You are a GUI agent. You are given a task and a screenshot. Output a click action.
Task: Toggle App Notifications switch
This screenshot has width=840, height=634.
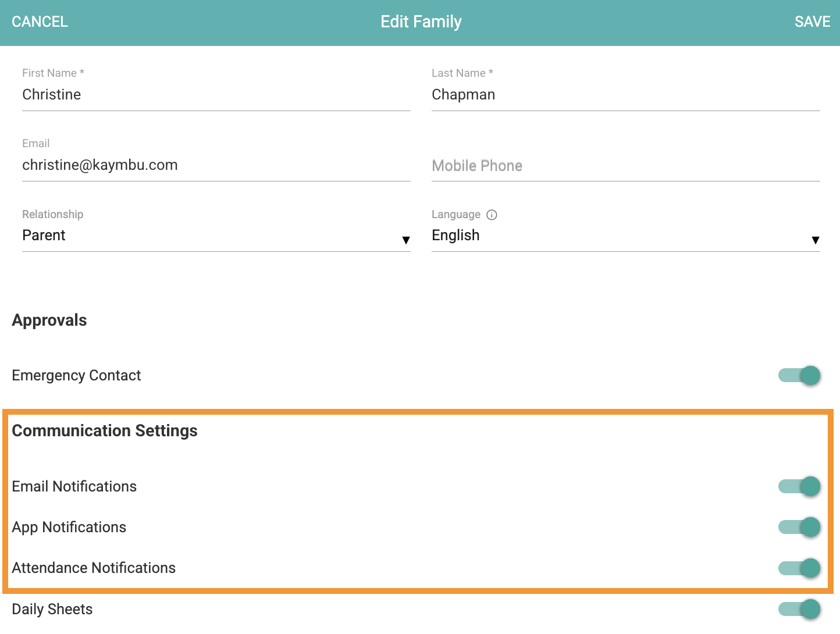pos(799,527)
